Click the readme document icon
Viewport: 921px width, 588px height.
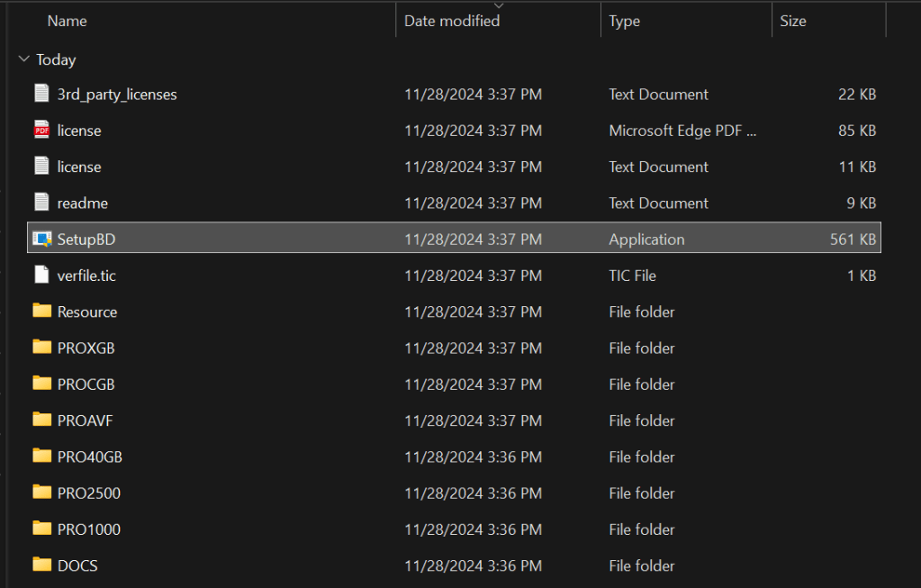coord(41,203)
